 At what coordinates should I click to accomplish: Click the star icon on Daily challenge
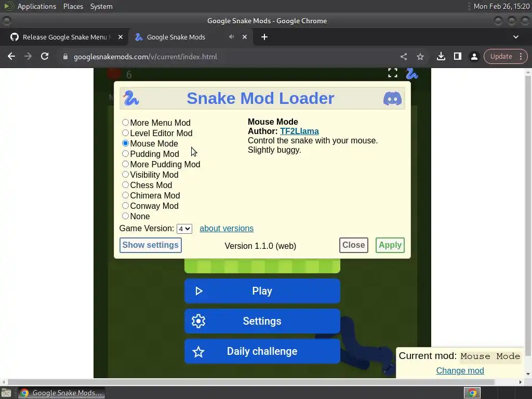point(198,352)
